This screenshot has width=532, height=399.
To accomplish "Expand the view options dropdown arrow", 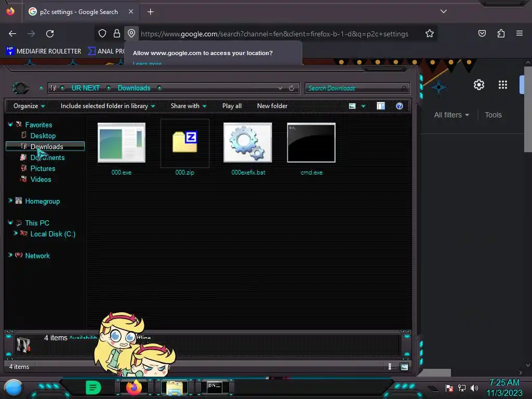I will point(363,106).
